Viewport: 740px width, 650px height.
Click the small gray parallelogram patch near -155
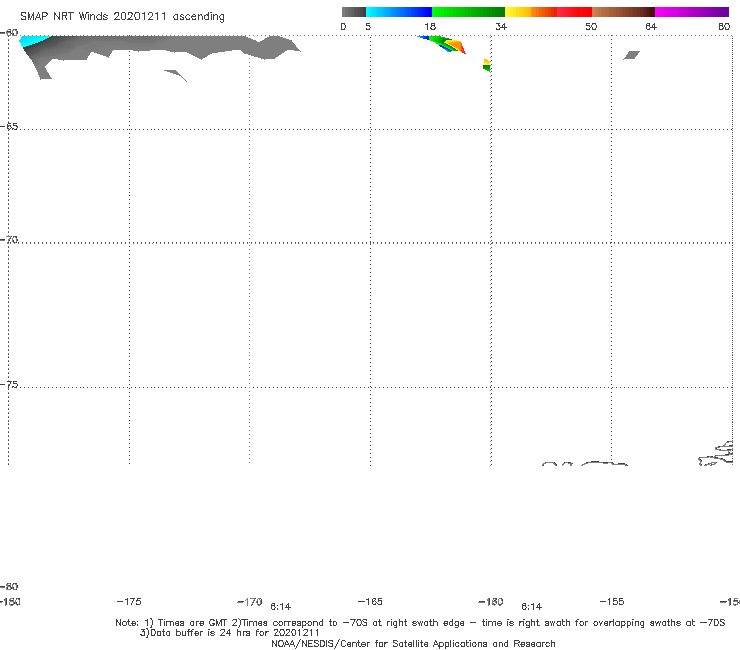[x=631, y=55]
